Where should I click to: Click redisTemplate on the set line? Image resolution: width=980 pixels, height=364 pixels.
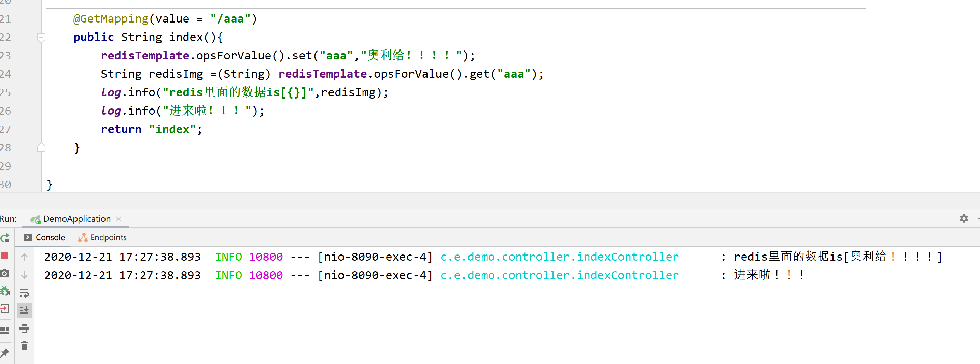point(145,56)
